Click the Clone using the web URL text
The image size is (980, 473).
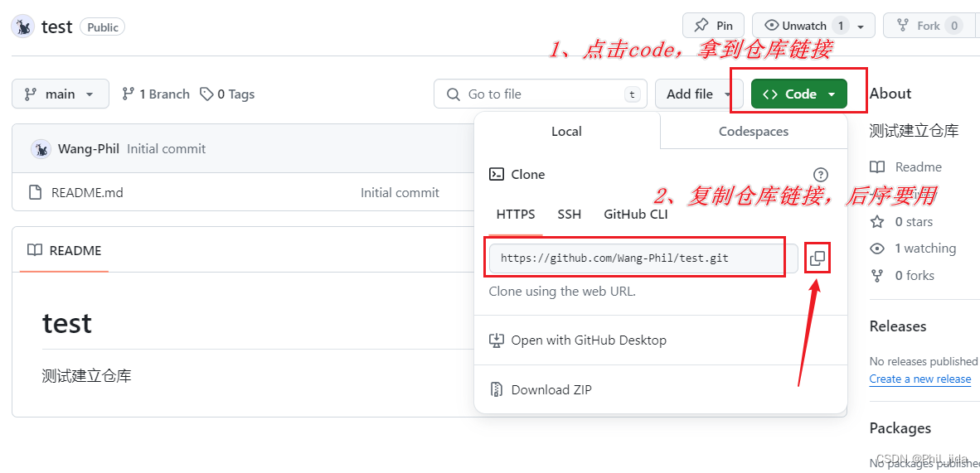[x=562, y=292]
